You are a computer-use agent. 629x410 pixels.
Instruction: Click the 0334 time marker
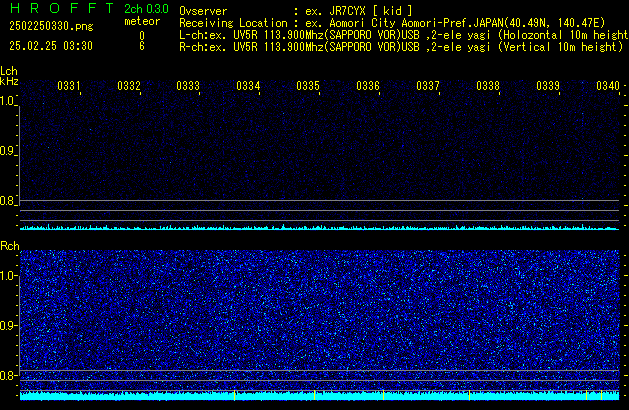click(x=248, y=86)
